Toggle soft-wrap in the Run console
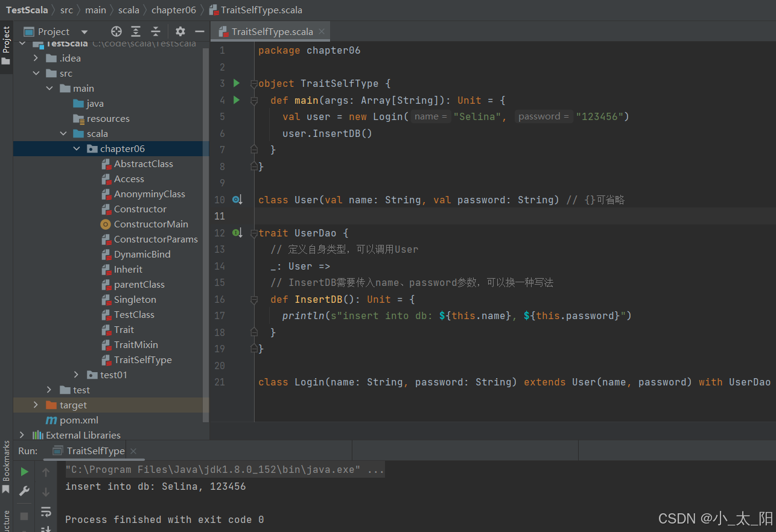This screenshot has width=776, height=532. 46,512
